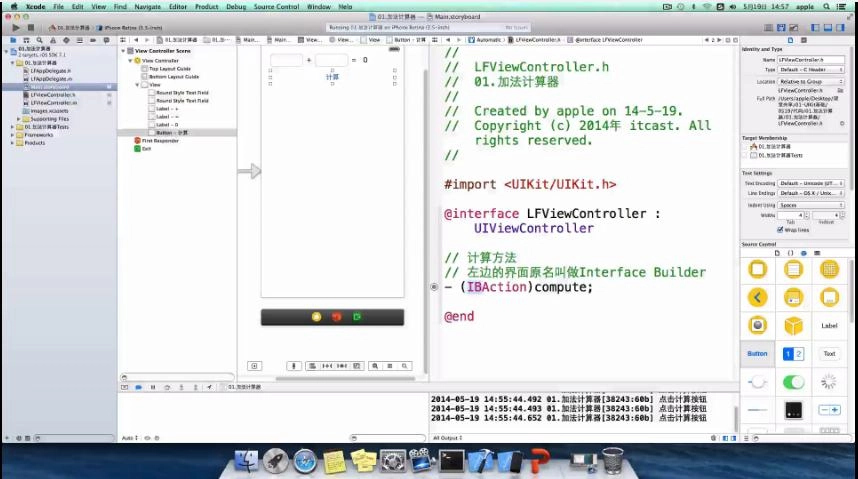This screenshot has height=479, width=858.
Task: Open the Indent Using Spaces dropdown
Action: 811,205
